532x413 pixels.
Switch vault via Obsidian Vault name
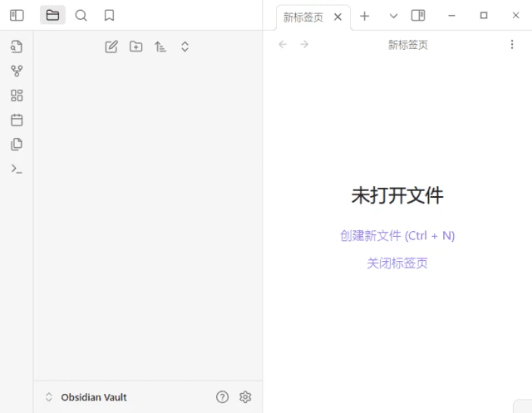[94, 397]
